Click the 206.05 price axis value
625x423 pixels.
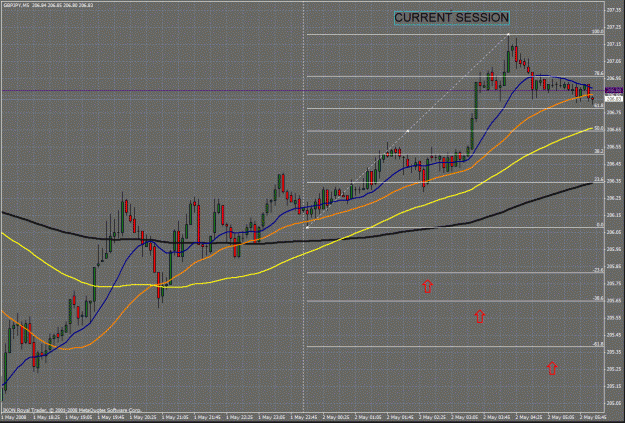[x=613, y=232]
